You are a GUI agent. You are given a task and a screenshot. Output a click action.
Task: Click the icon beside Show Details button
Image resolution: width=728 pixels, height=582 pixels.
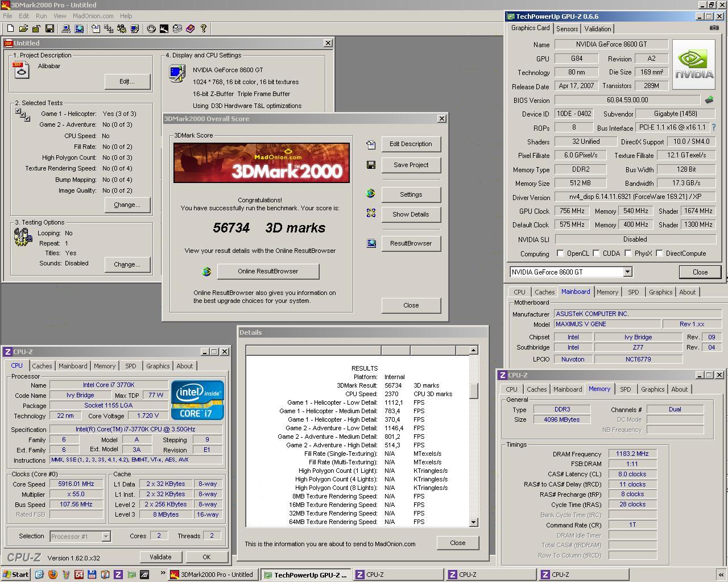(x=371, y=213)
